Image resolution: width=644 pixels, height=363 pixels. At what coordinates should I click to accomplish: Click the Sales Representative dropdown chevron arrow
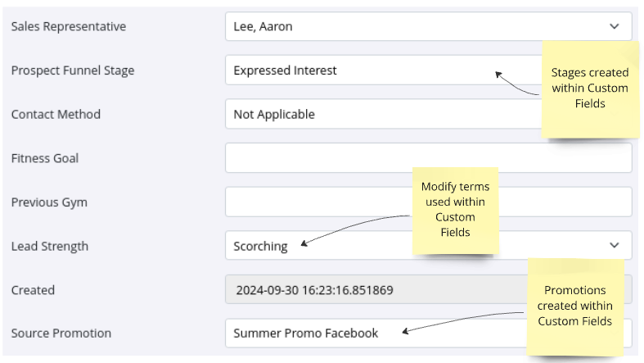(x=615, y=26)
